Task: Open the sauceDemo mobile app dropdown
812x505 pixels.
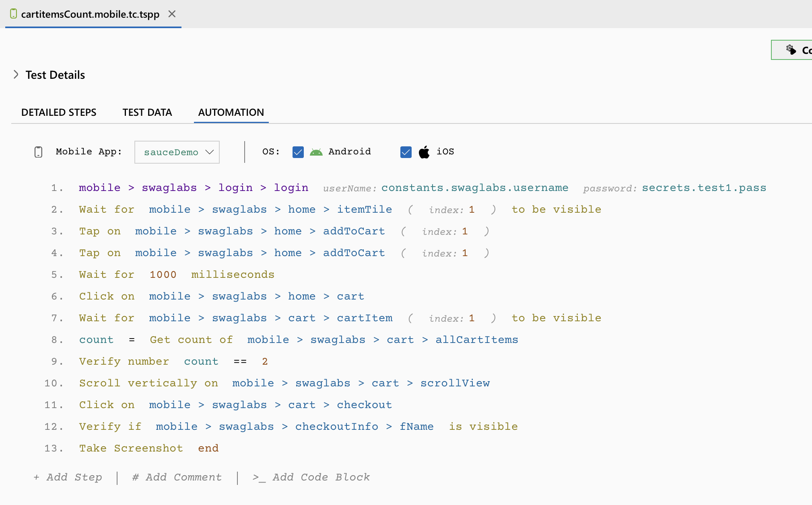Action: (x=176, y=152)
